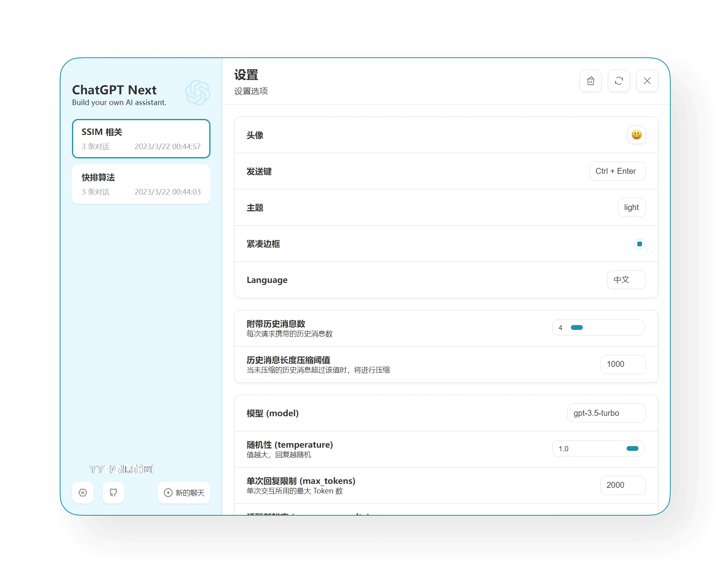Change the avatar emoji

(x=637, y=135)
